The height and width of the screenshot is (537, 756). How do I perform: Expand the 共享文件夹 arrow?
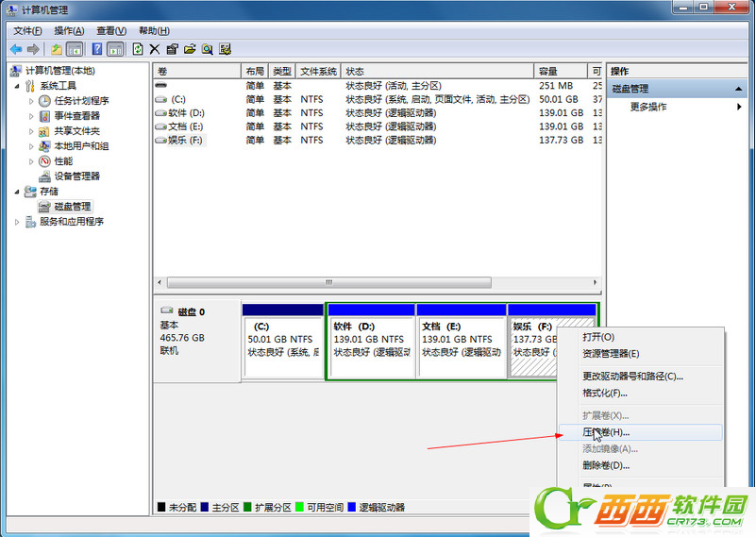(31, 131)
